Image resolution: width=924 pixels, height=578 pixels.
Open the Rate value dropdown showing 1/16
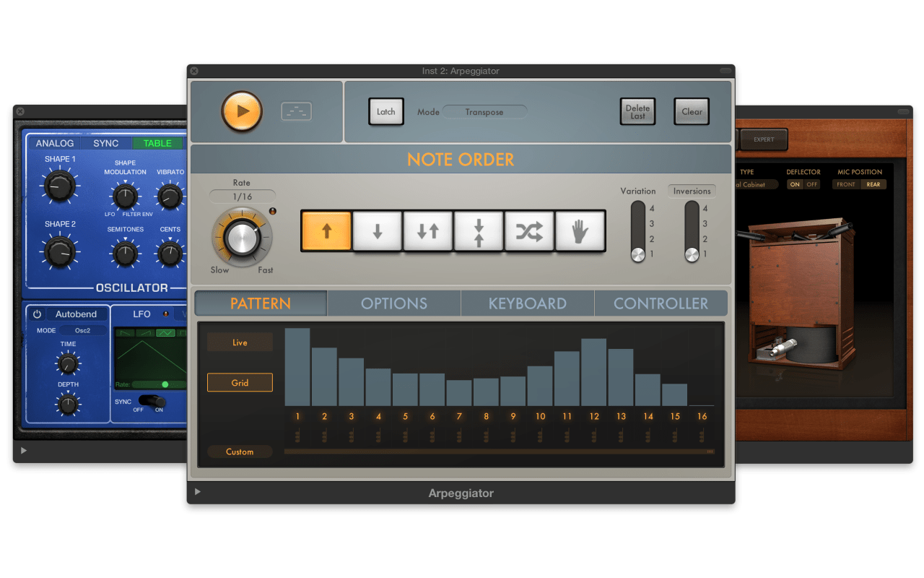click(x=241, y=195)
